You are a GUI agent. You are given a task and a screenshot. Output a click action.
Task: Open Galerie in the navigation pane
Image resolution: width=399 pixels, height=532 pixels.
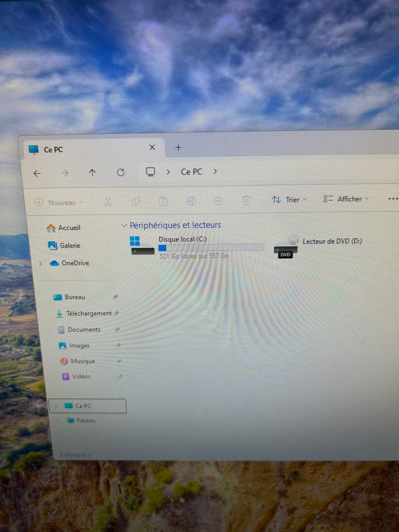[x=70, y=245]
